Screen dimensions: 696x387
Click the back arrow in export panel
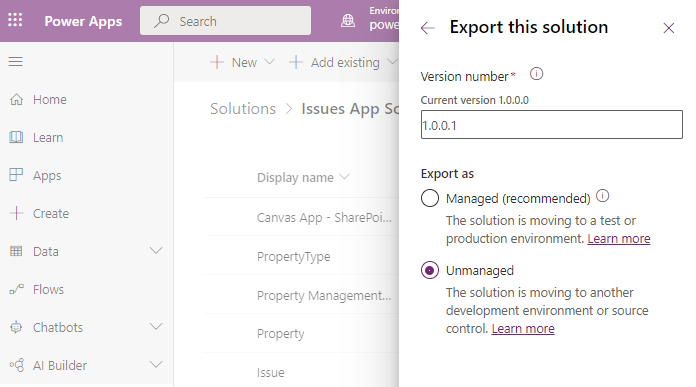[x=427, y=28]
